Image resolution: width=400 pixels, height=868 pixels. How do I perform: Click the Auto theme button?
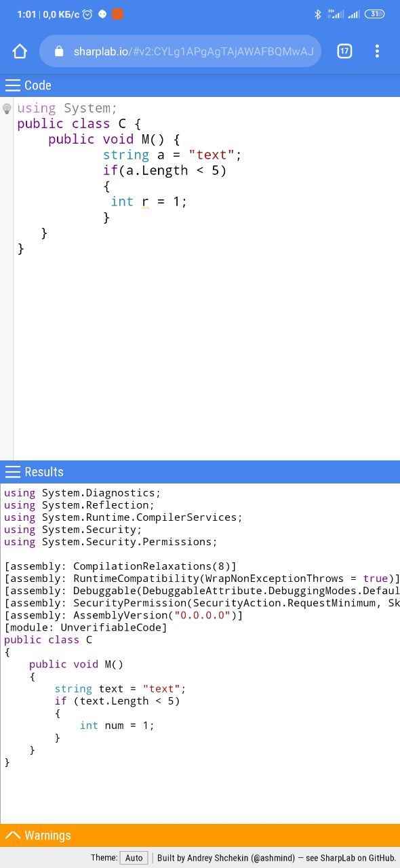[x=134, y=858]
